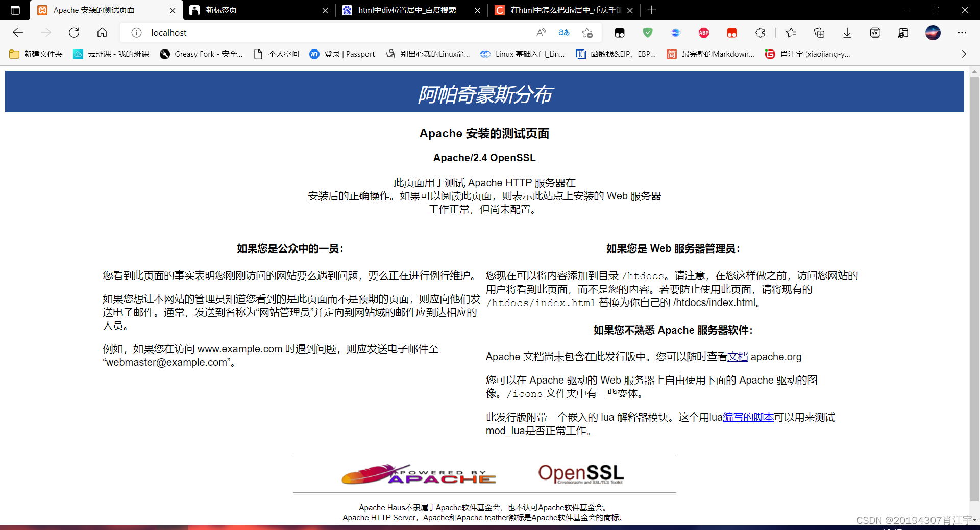Refresh the Apache test page
980x530 pixels.
click(x=74, y=32)
